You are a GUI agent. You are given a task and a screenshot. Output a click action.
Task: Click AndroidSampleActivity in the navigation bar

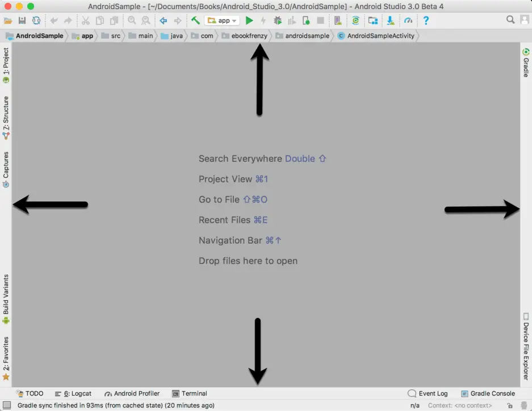point(376,36)
